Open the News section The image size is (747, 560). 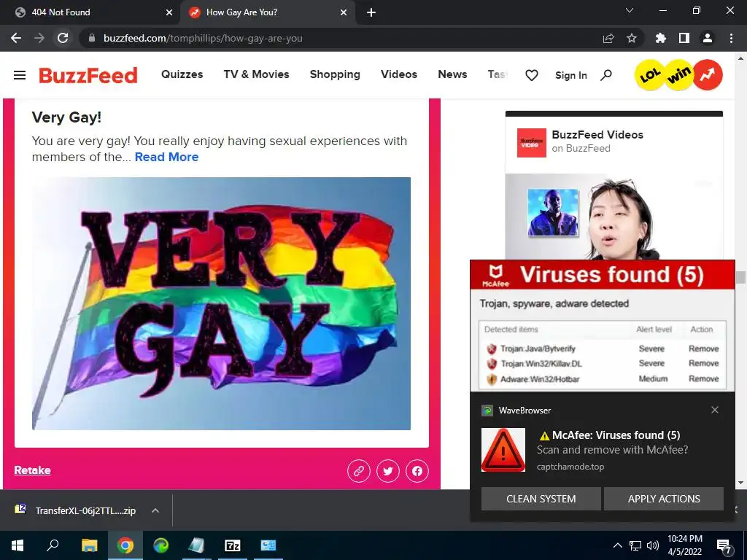(452, 74)
